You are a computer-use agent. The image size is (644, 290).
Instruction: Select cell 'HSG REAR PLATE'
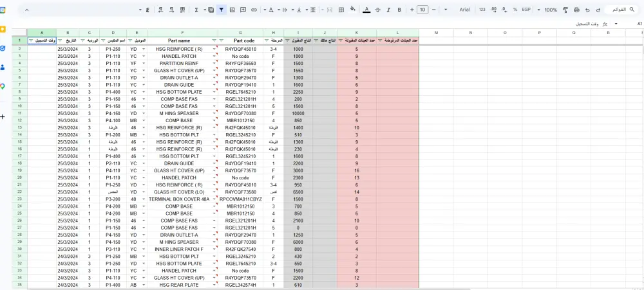pyautogui.click(x=182, y=285)
